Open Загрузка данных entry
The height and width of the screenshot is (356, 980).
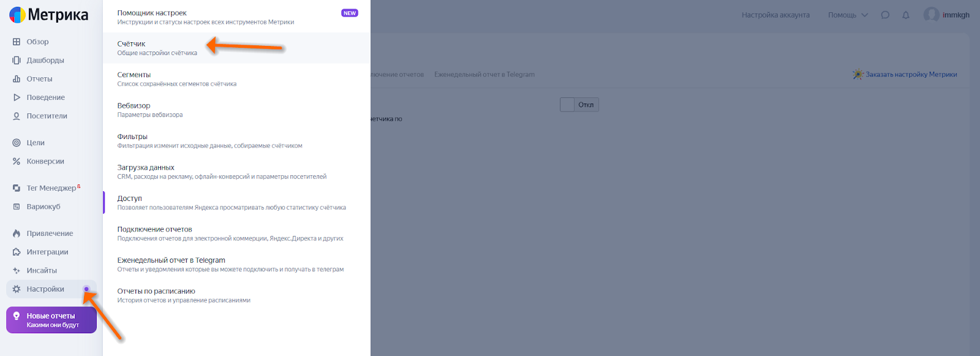(x=236, y=172)
